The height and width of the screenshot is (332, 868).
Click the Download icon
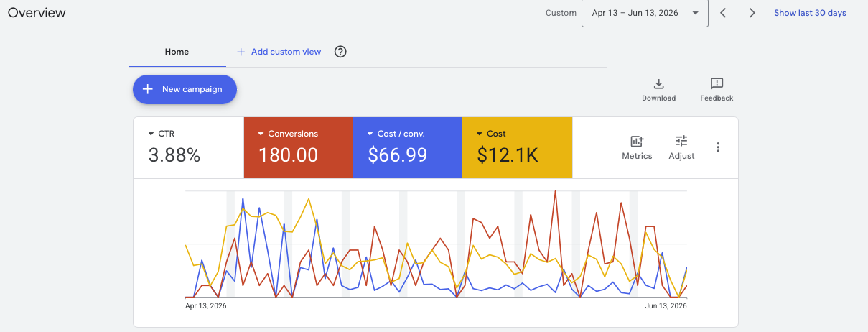click(x=658, y=83)
